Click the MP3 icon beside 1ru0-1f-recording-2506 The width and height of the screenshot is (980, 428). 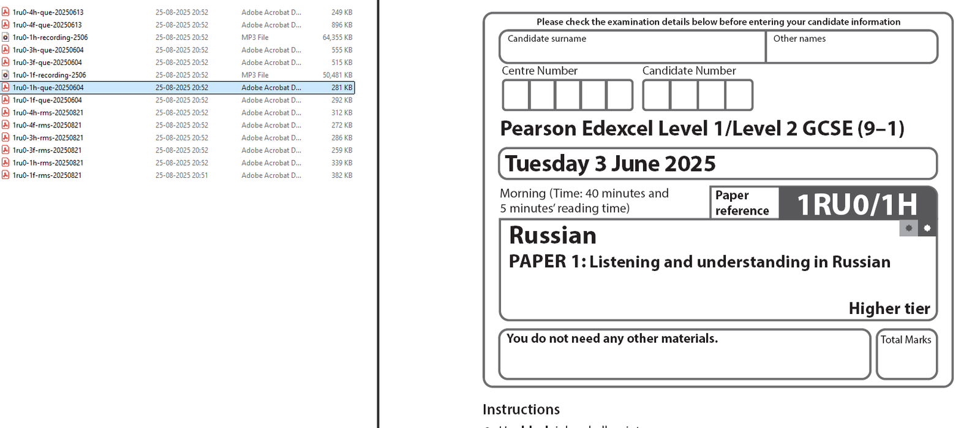pyautogui.click(x=6, y=75)
